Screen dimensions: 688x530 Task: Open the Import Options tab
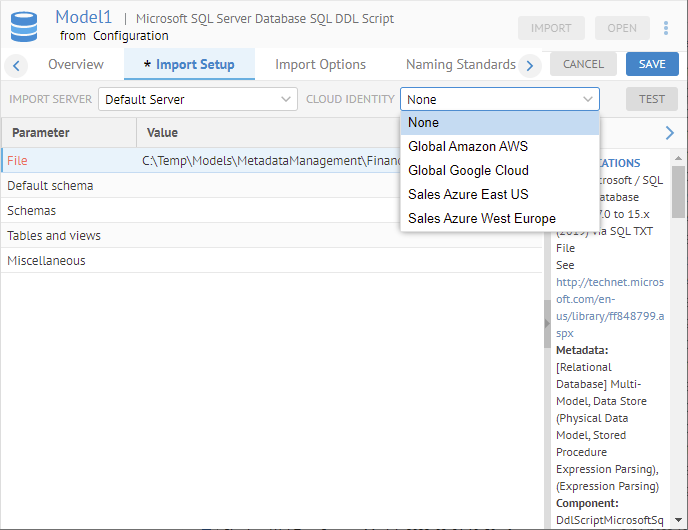coord(320,64)
